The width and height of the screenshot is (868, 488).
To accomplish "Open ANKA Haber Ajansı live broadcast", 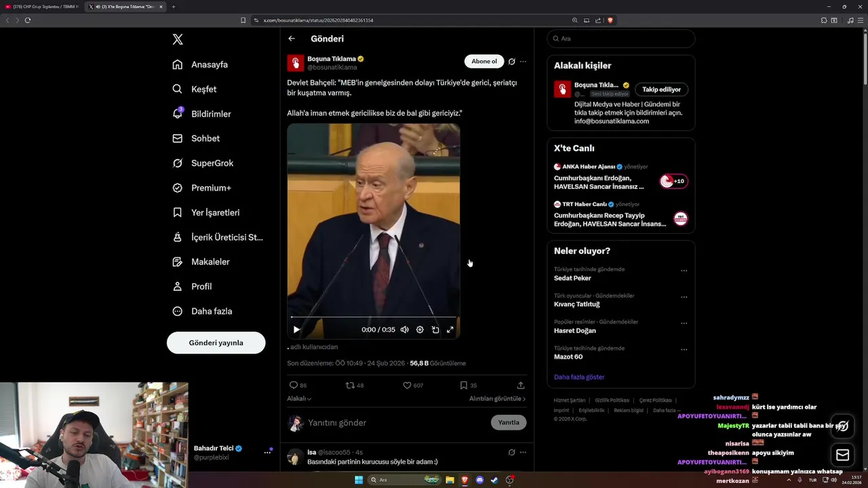I will pos(620,178).
